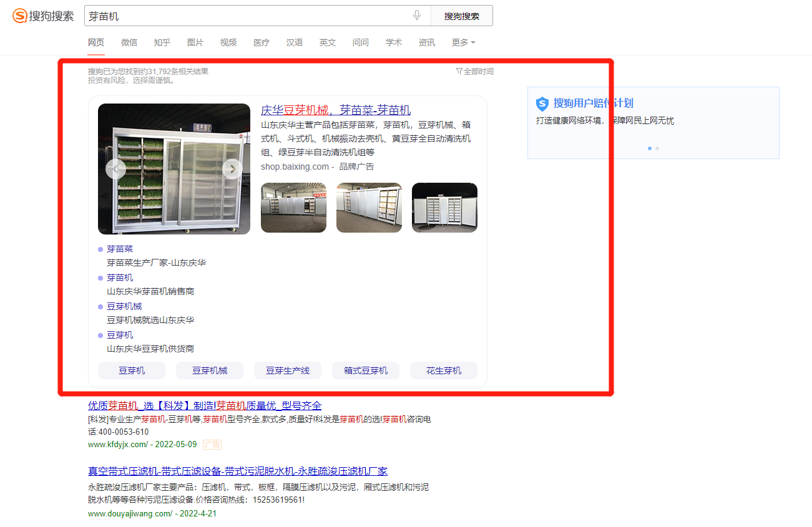Switch to the 资讯 tab
Screen dimensions: 812x527
pyautogui.click(x=427, y=42)
